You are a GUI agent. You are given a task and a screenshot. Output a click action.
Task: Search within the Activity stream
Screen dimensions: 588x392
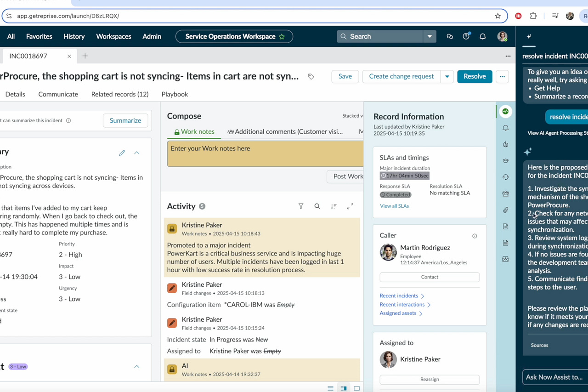[x=317, y=206]
